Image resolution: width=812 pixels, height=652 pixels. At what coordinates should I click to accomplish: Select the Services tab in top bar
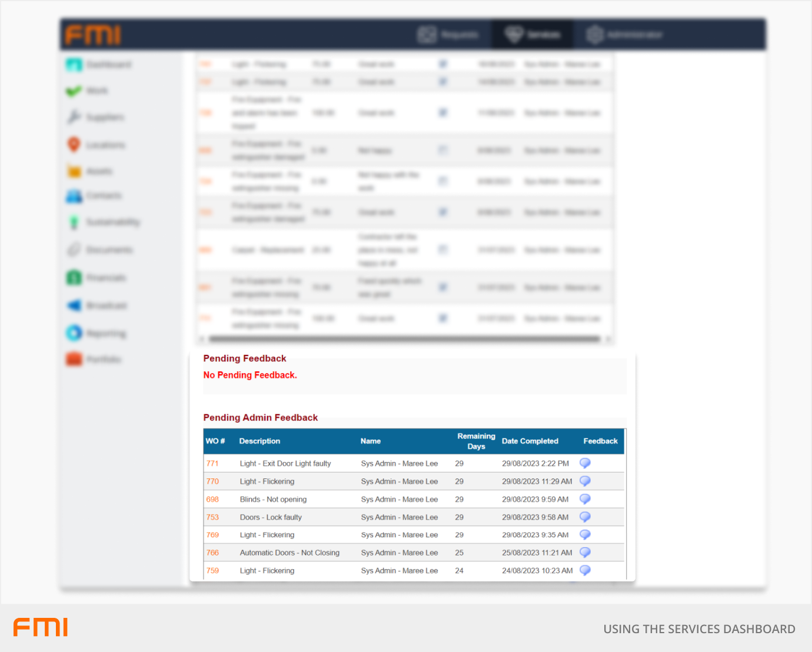pyautogui.click(x=533, y=35)
